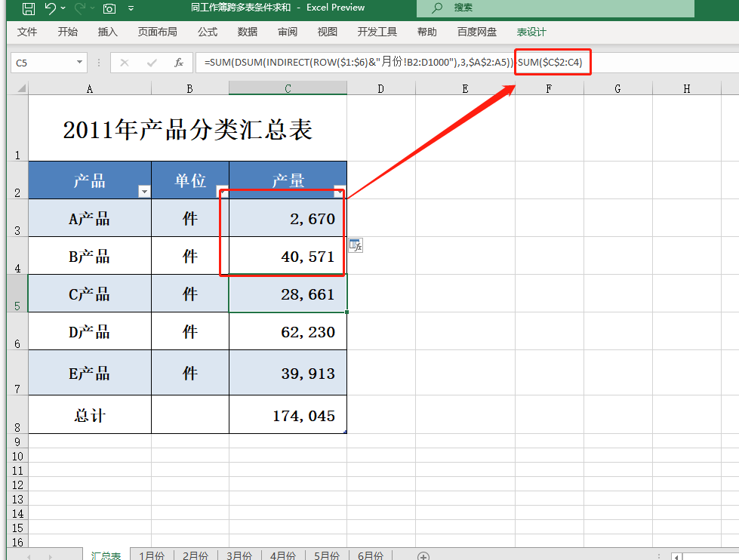Click cell E产品
Screen dimensions: 739x560
point(90,372)
